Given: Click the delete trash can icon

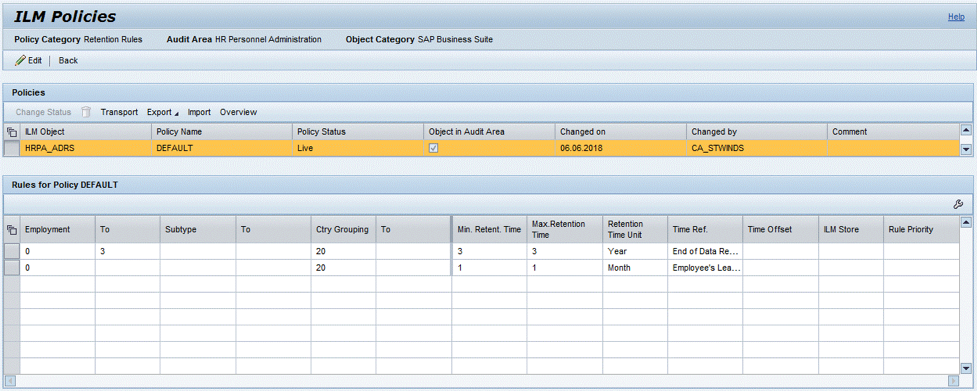Looking at the screenshot, I should tap(86, 112).
